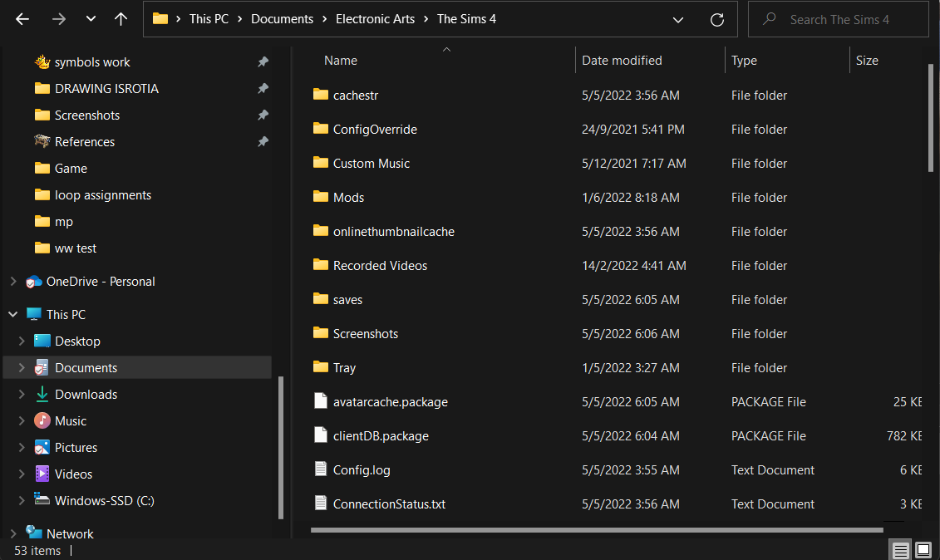Expand the Network tree node
Screen dimensions: 940x560
[x=13, y=533]
